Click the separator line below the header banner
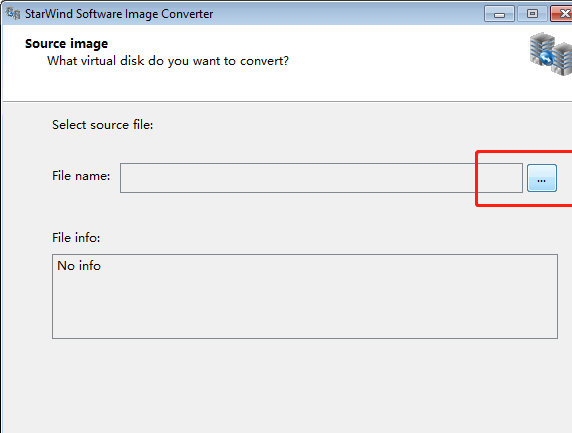 [287, 101]
